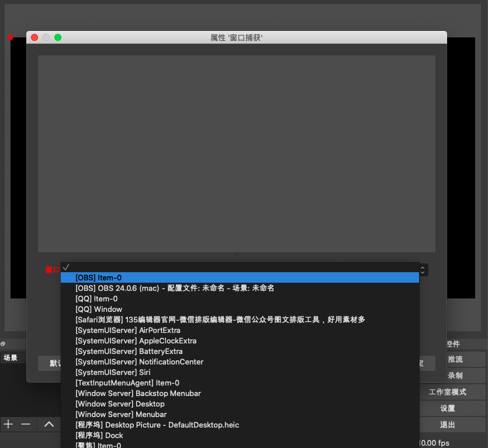
Task: Close the 属性 '窗口捕获' dialog
Action: pos(34,37)
